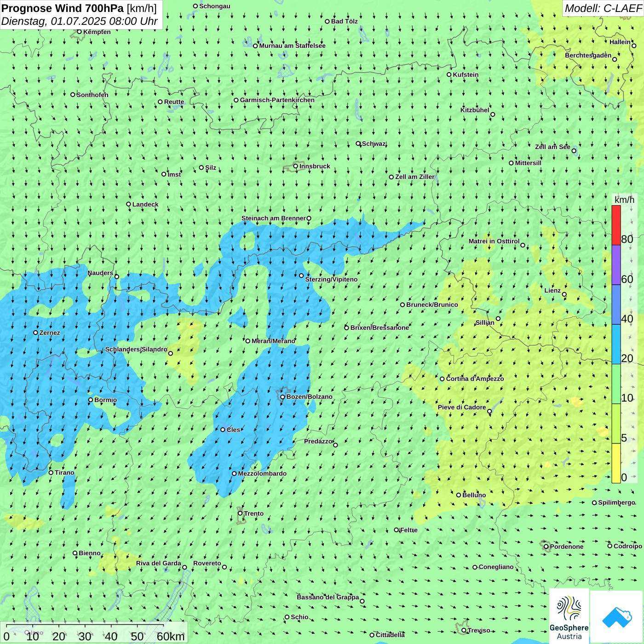Screen dimensions: 644x644
Task: Click the 'Schlanders/Silandro' label
Action: (136, 349)
